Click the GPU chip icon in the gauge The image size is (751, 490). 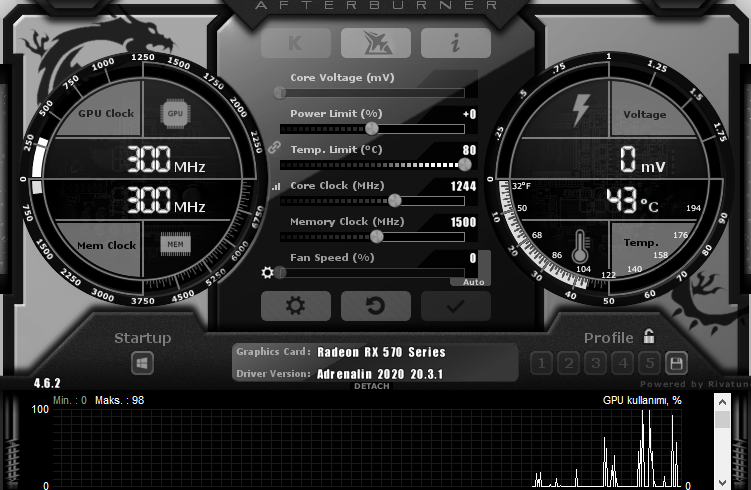point(175,114)
